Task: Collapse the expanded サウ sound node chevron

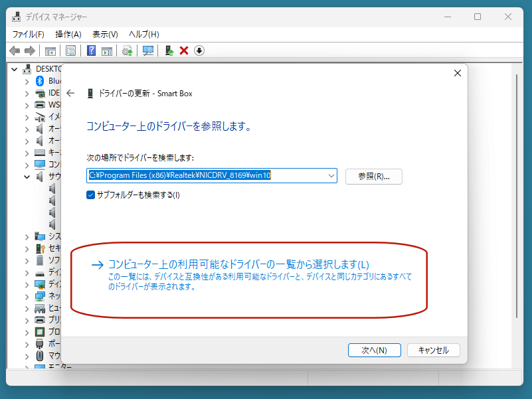Action: tap(27, 177)
